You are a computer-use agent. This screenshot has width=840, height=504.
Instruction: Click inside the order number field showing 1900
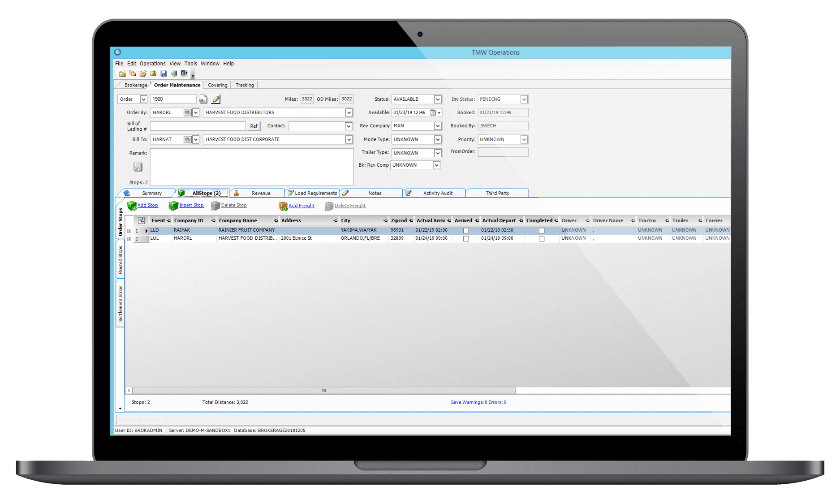point(172,99)
